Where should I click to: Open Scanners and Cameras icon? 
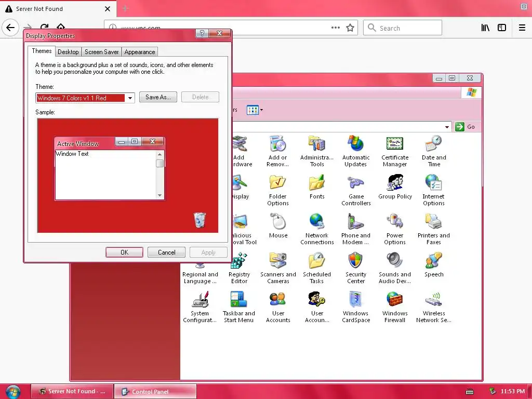(278, 268)
